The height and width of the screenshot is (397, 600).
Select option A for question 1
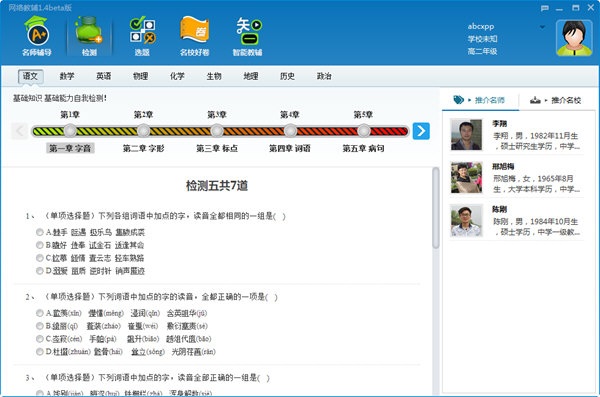[x=39, y=232]
